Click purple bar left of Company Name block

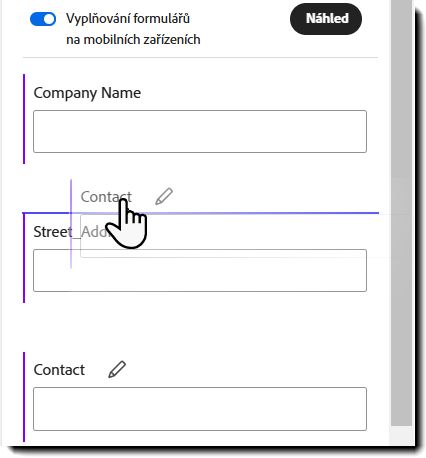pyautogui.click(x=24, y=119)
